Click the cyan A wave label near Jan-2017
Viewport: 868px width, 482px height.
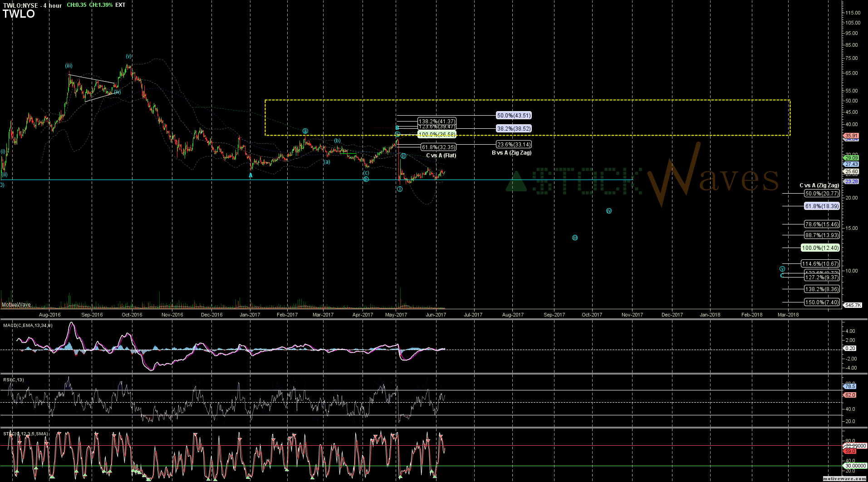coord(250,175)
